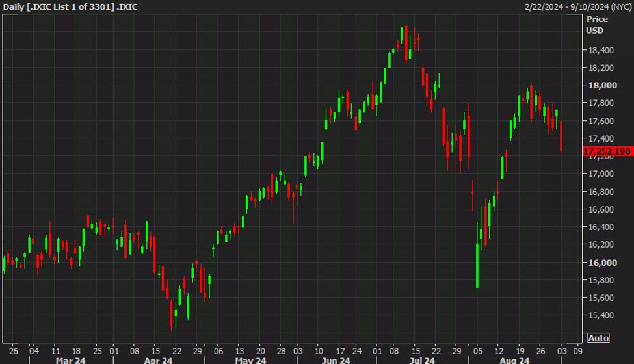Select the 16,000 price axis label
The image size is (634, 364).
click(x=600, y=263)
